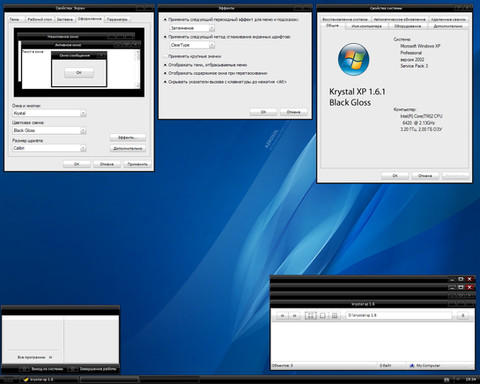This screenshot has width=480, height=384.
Task: Switch to the Параметры tab
Action: coord(117,19)
